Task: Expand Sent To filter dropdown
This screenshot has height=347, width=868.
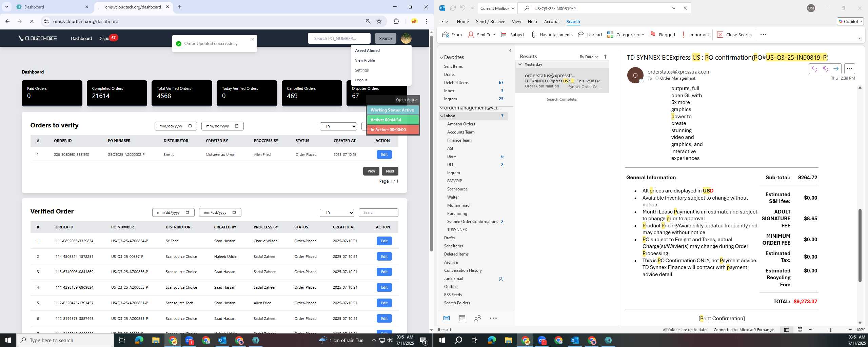Action: (x=481, y=35)
